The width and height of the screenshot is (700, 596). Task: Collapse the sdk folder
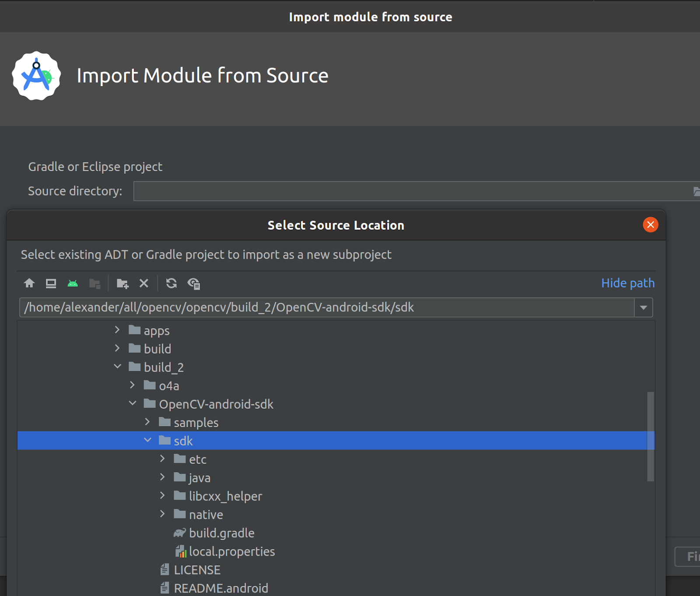pyautogui.click(x=148, y=440)
